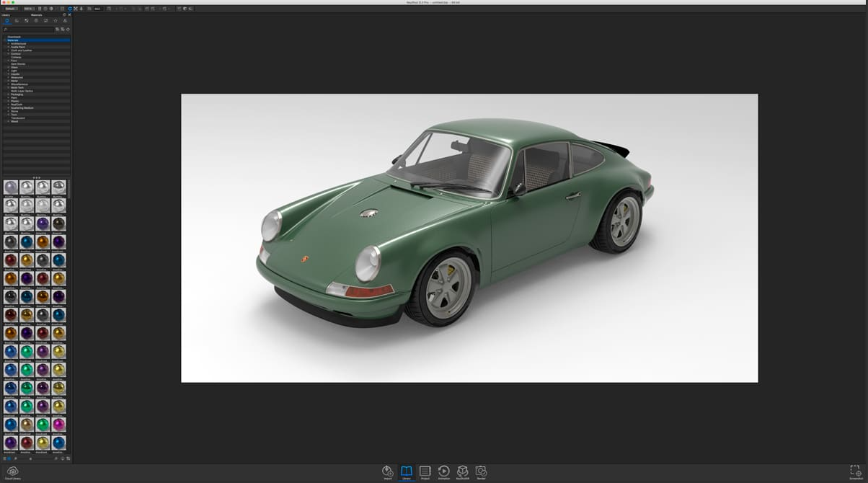868x483 pixels.
Task: Take a Screenshot with the corner icon
Action: pyautogui.click(x=855, y=471)
